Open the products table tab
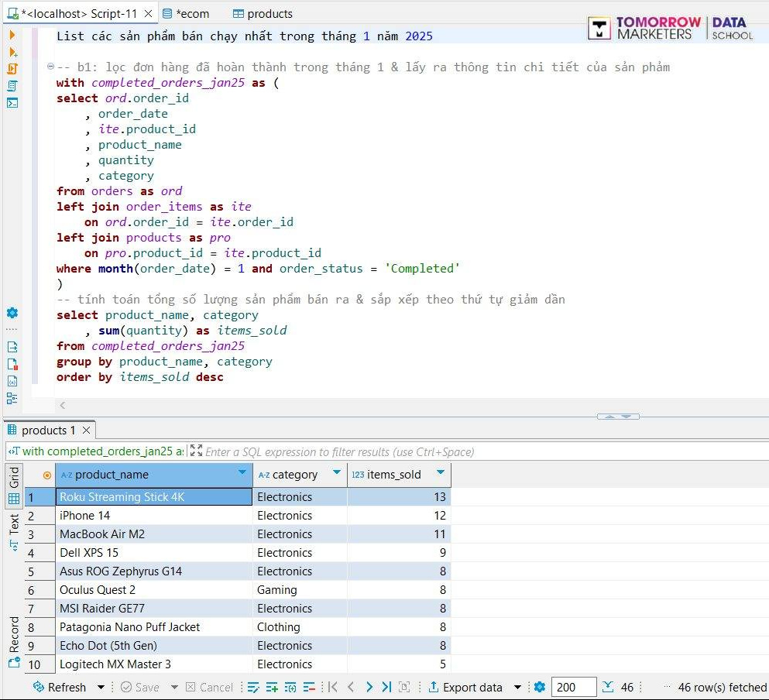The width and height of the screenshot is (769, 700). (263, 14)
